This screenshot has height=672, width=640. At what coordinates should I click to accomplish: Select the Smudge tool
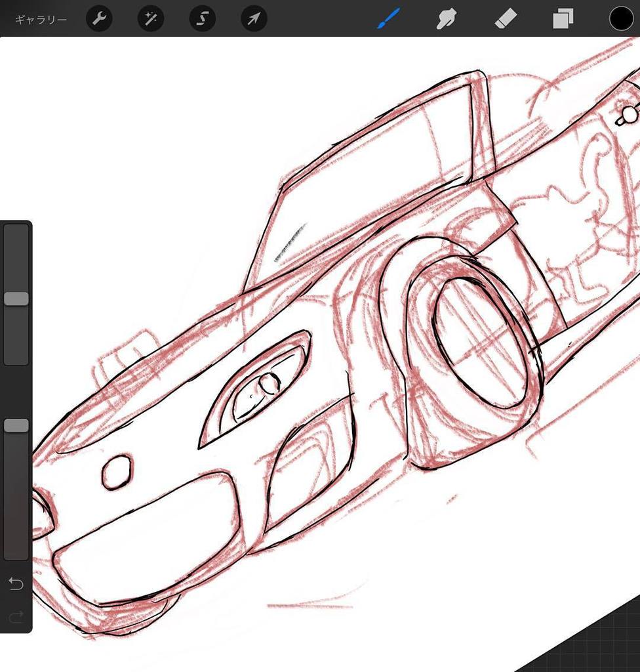[445, 18]
